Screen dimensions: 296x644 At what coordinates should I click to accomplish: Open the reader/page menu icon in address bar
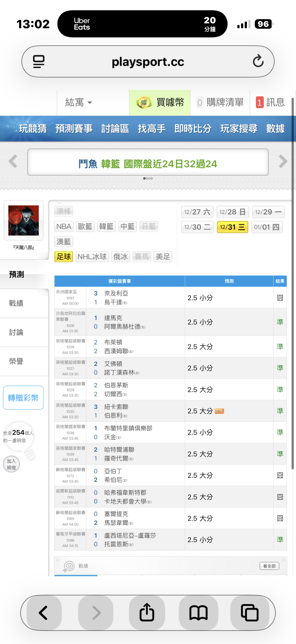point(39,61)
